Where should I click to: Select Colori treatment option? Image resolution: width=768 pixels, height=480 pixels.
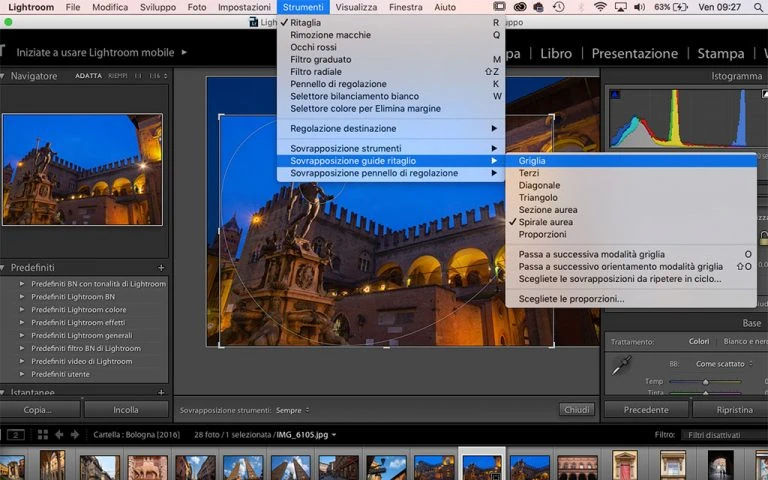699,341
